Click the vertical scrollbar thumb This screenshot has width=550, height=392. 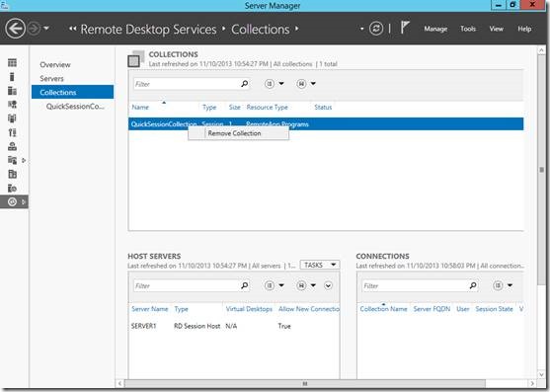(541, 170)
